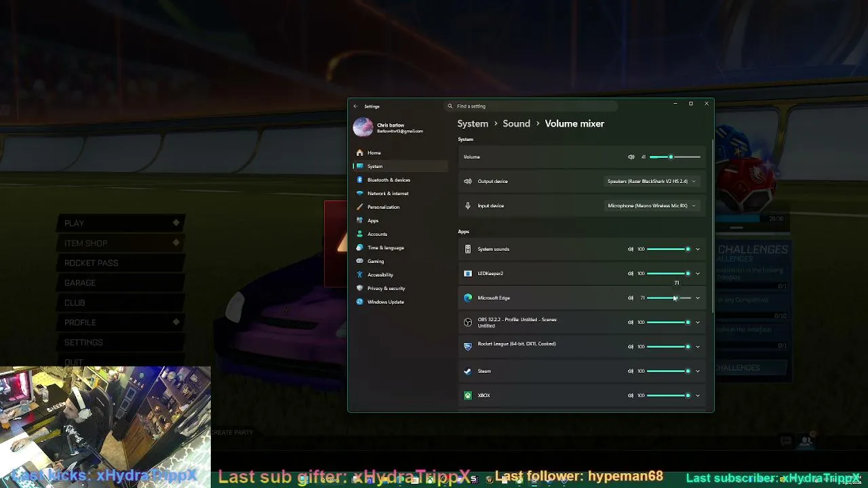Click the Input device microphone icon
The width and height of the screenshot is (868, 488).
pyautogui.click(x=468, y=206)
